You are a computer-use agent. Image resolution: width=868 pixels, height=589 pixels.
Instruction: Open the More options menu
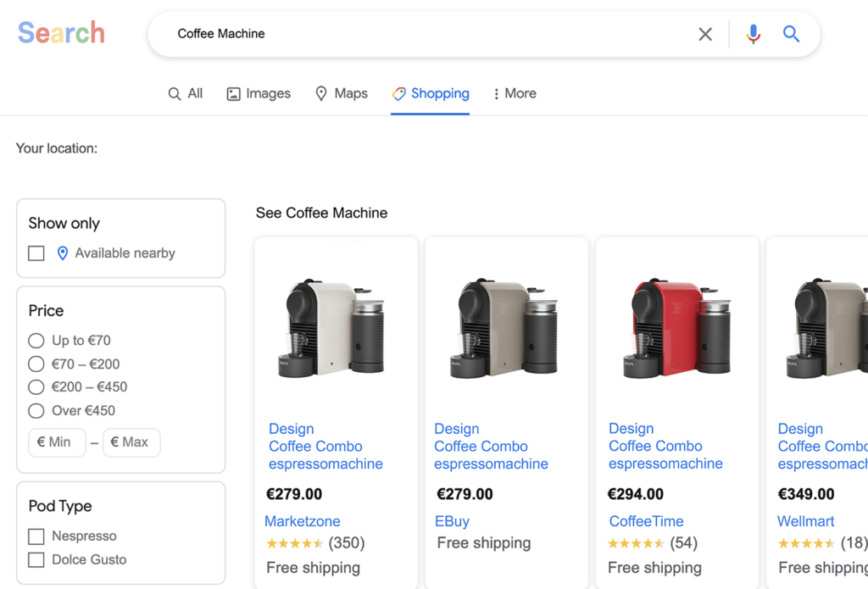point(515,93)
